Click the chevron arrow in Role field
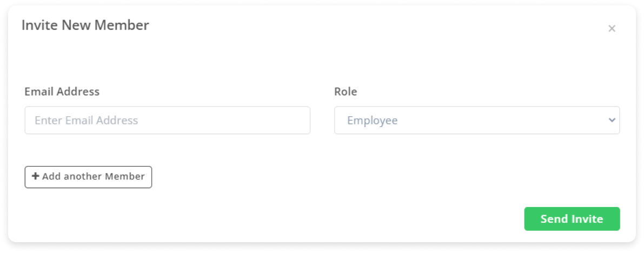 click(612, 120)
